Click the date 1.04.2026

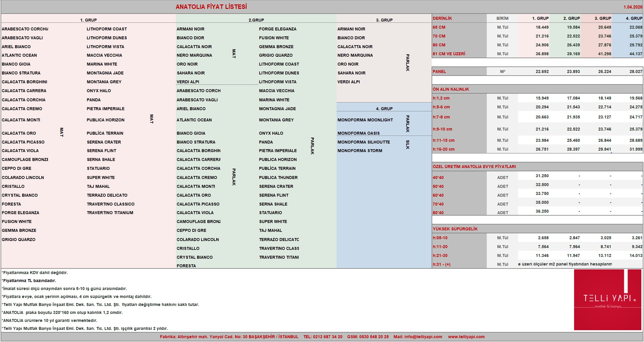tap(633, 7)
